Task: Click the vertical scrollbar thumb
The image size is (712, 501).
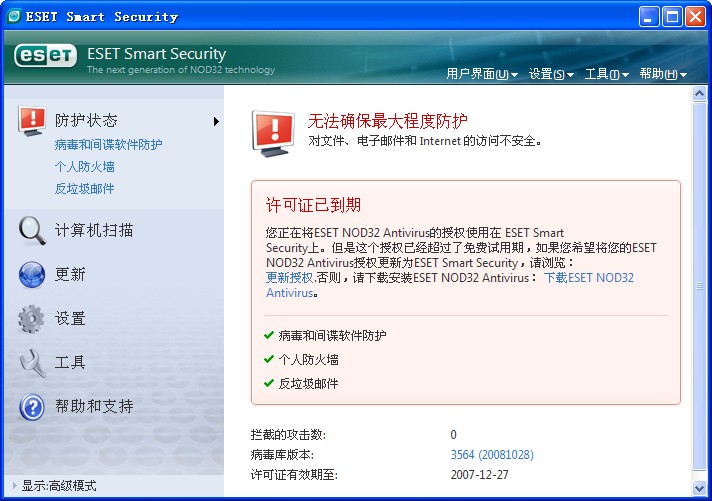Action: pyautogui.click(x=699, y=286)
